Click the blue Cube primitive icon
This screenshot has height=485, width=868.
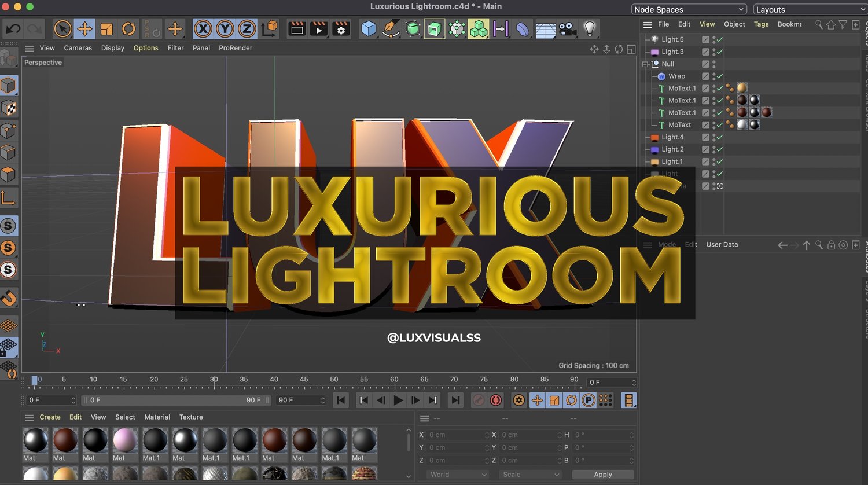369,29
